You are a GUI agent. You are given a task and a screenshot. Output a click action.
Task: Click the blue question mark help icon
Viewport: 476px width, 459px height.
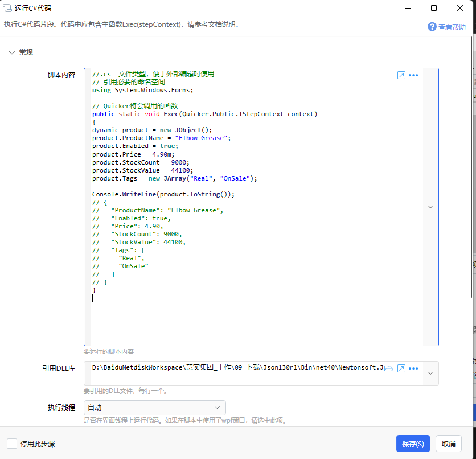pyautogui.click(x=432, y=27)
